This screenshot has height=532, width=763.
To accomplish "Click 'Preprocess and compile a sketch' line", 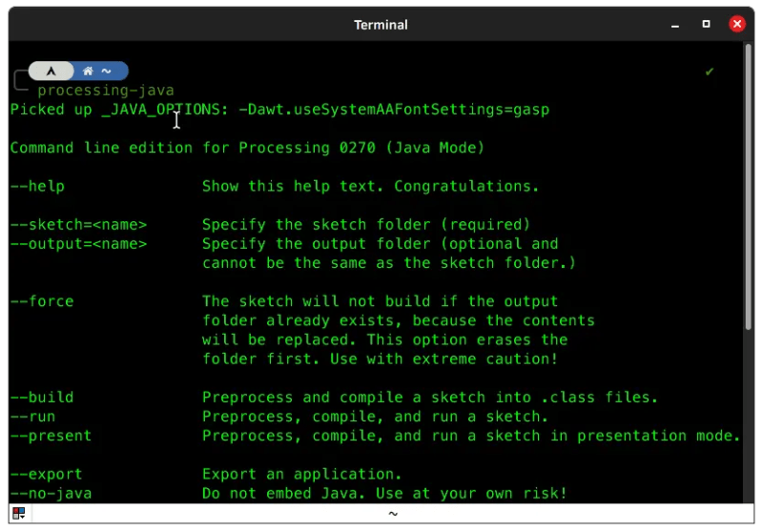I will (430, 398).
